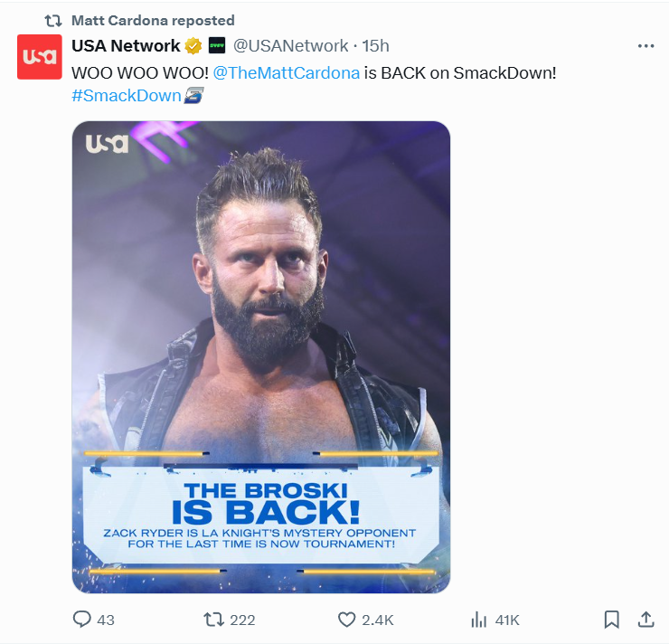
Task: Open the @TheMattCardona mention
Action: coord(286,71)
